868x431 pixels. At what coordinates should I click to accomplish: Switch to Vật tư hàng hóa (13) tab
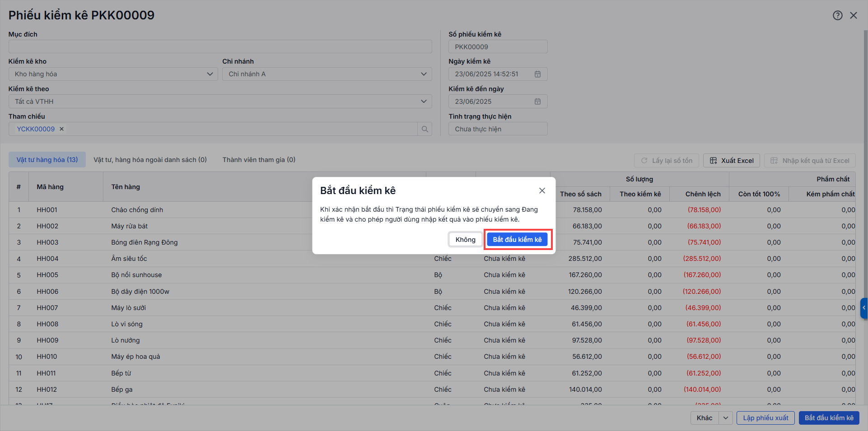click(47, 160)
